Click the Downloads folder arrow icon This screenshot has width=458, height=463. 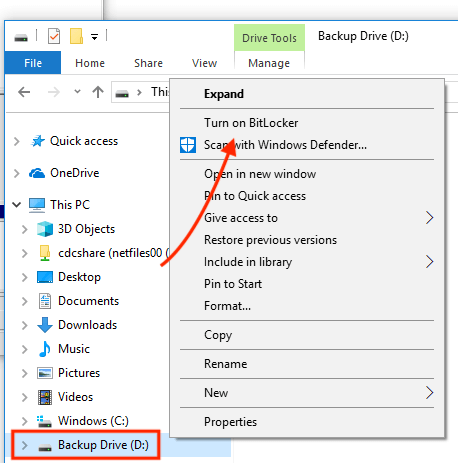click(45, 325)
